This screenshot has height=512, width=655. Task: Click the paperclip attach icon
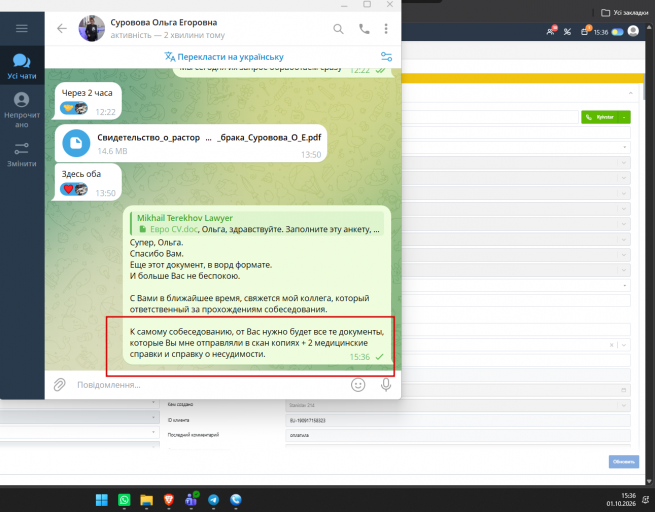coord(60,385)
